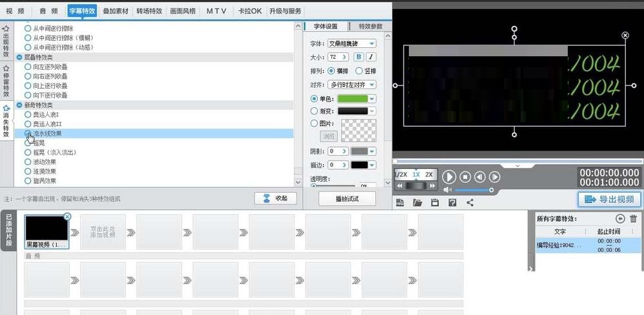Open the 字体 font dropdown
The height and width of the screenshot is (315, 644).
tap(352, 43)
